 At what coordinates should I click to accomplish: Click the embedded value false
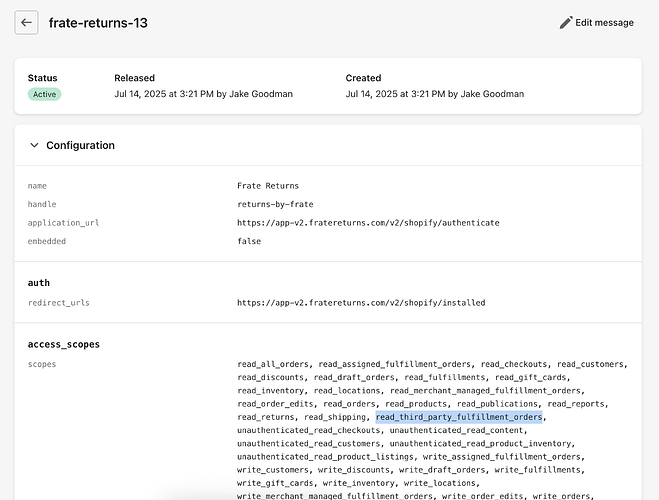pos(249,241)
